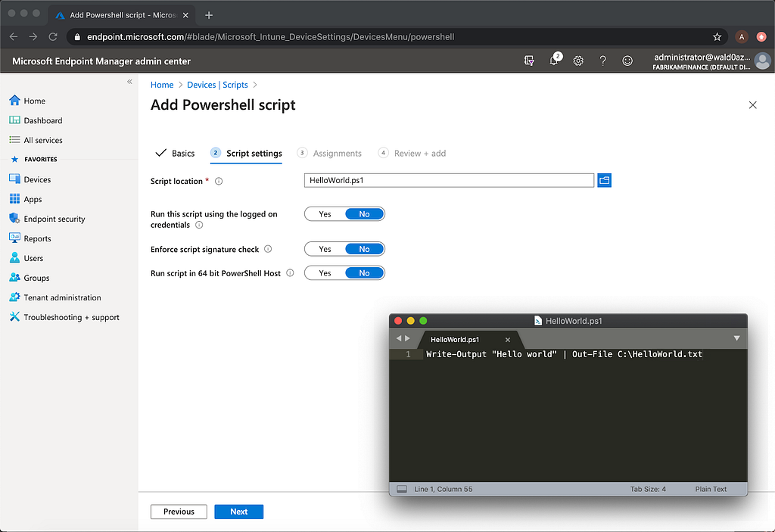Close the Add Powershell script blade
The width and height of the screenshot is (775, 532).
752,105
